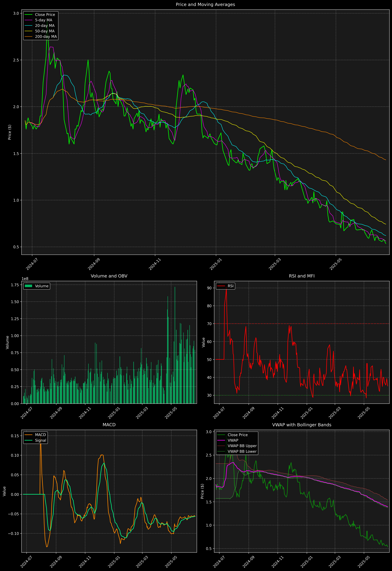Click the 'Price and Moving Averages' chart title
The width and height of the screenshot is (392, 571).
[205, 4]
